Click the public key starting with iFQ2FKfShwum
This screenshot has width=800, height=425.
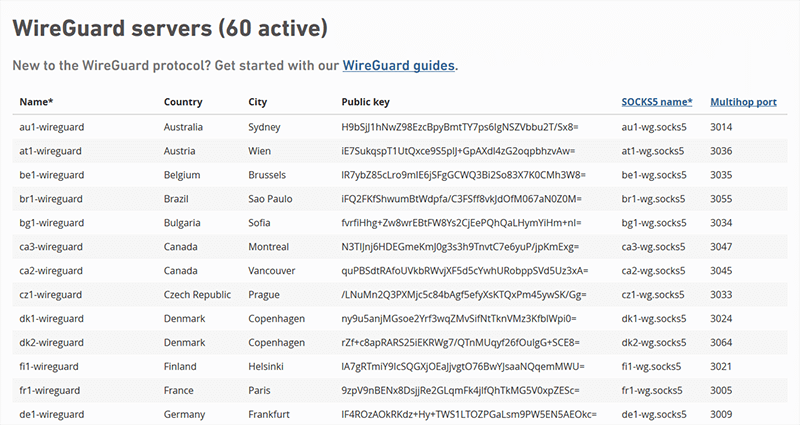coord(461,199)
